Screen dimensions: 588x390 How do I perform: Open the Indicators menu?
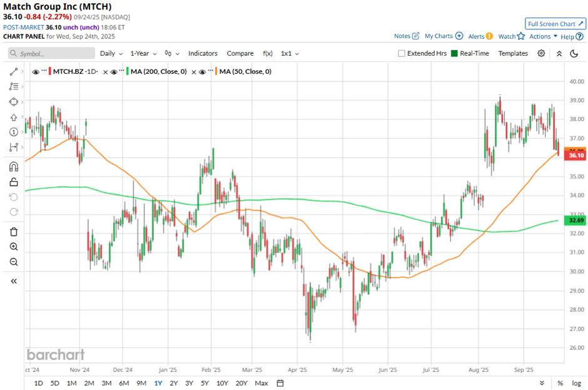(x=203, y=53)
